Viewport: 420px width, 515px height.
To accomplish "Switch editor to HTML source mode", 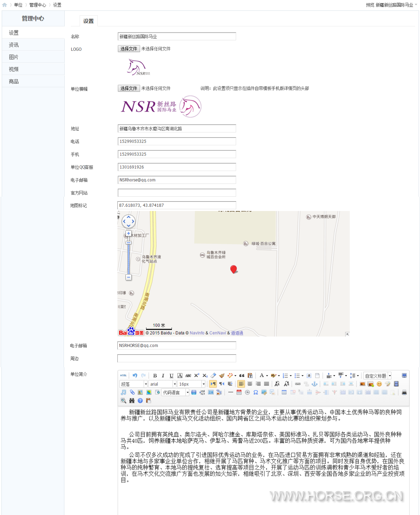I will click(123, 376).
